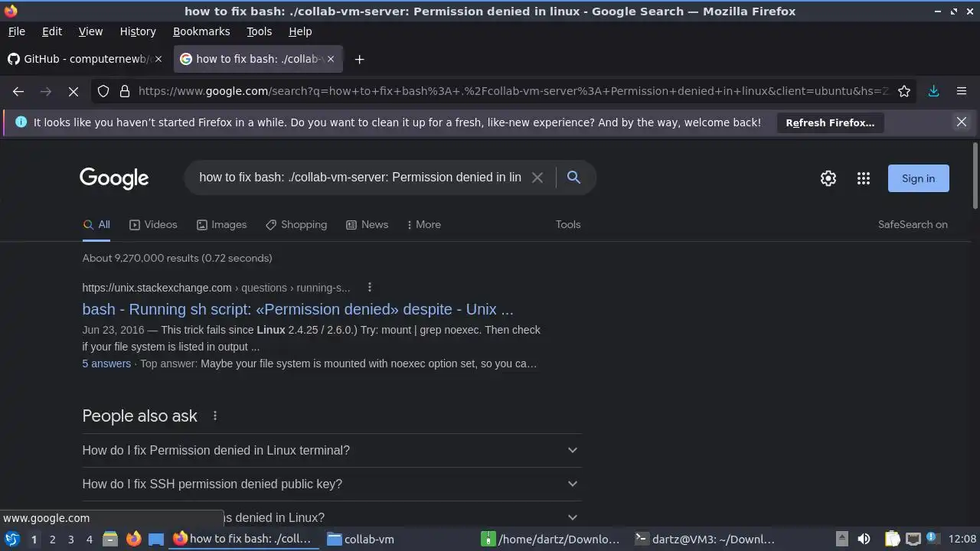
Task: Click the tracking protection shield icon
Action: pyautogui.click(x=103, y=91)
